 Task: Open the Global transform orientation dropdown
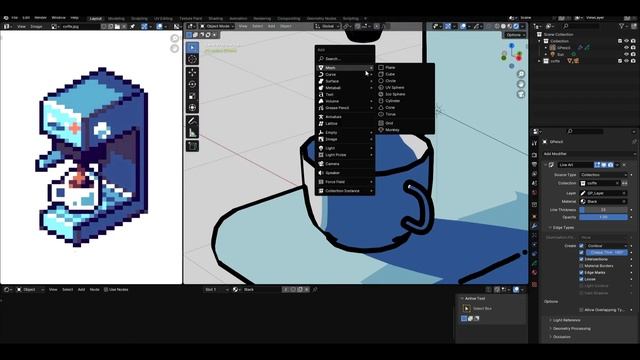tap(327, 26)
